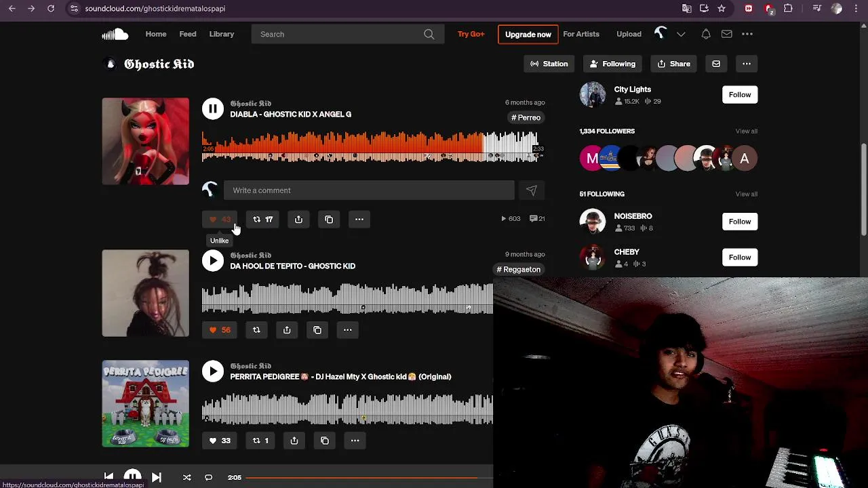Share the PERRITA PEDIGREE track
This screenshot has height=488, width=868.
point(294,441)
